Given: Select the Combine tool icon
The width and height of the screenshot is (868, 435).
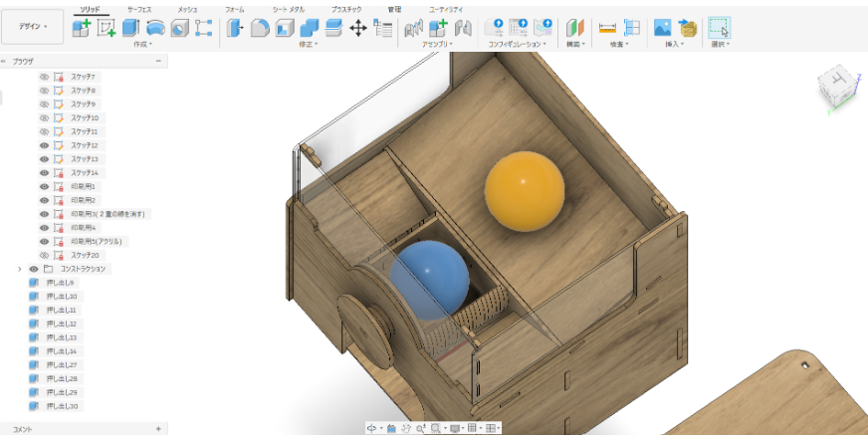Looking at the screenshot, I should point(309,28).
